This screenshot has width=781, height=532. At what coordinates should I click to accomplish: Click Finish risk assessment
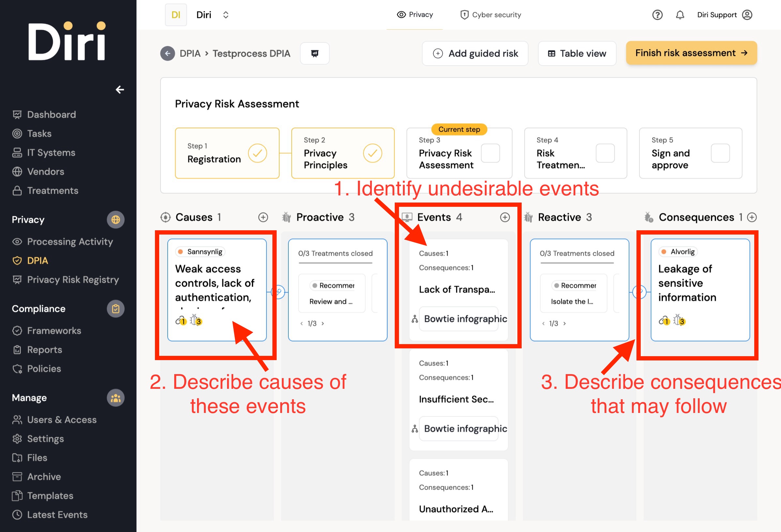[691, 53]
